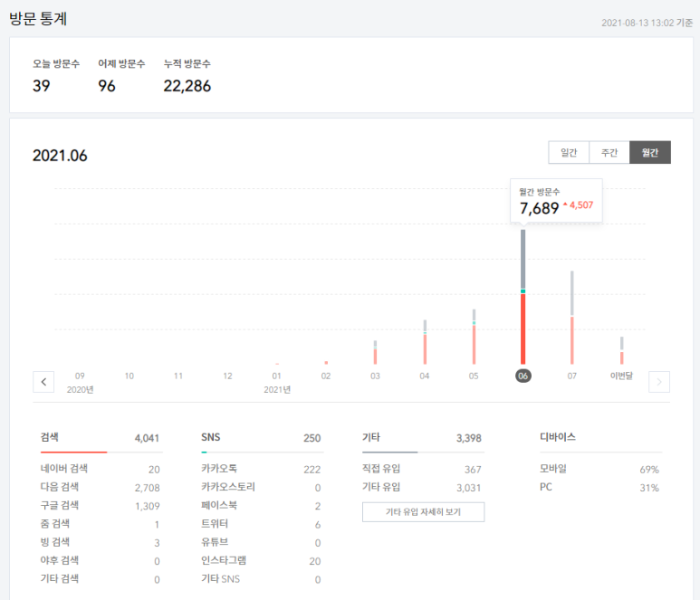Select the 월간 monthly view tab
This screenshot has height=600, width=700.
(x=650, y=153)
